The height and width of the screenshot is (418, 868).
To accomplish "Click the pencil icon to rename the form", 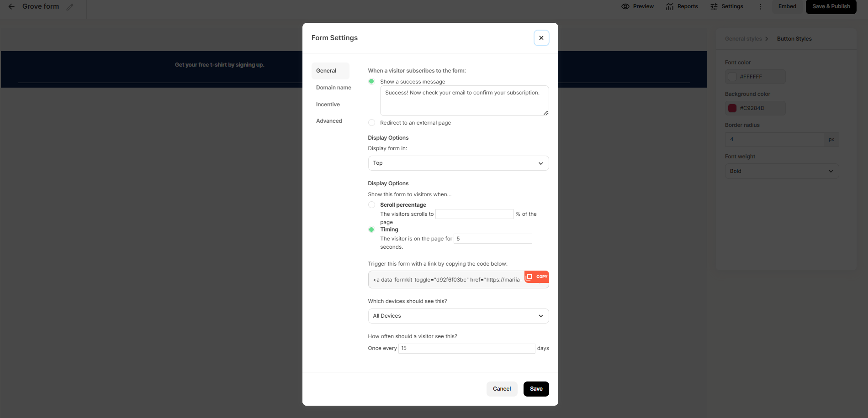I will click(70, 7).
